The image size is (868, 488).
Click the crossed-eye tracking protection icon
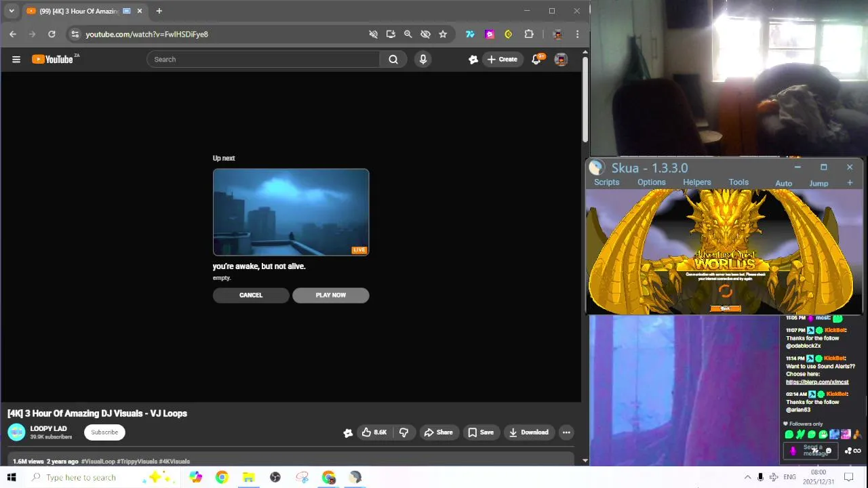pyautogui.click(x=425, y=34)
